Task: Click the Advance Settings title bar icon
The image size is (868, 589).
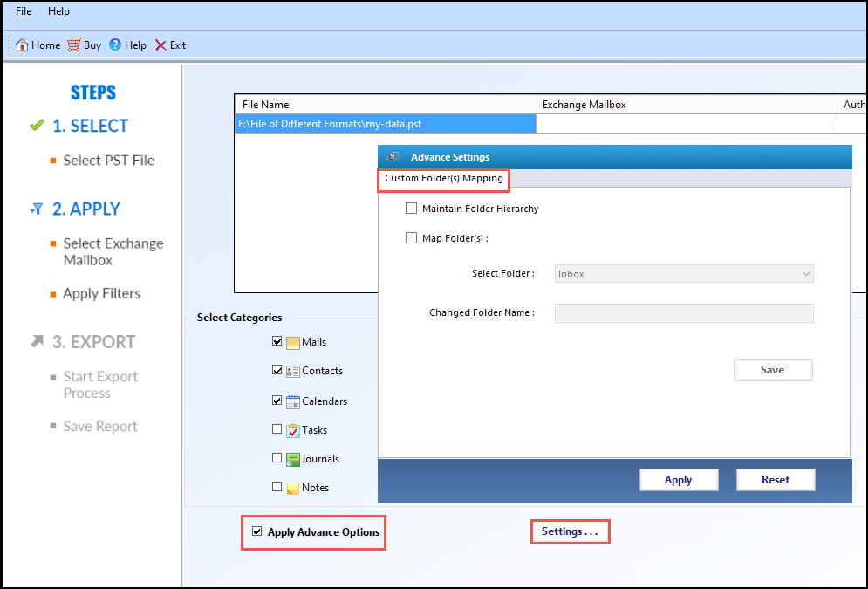Action: [393, 157]
